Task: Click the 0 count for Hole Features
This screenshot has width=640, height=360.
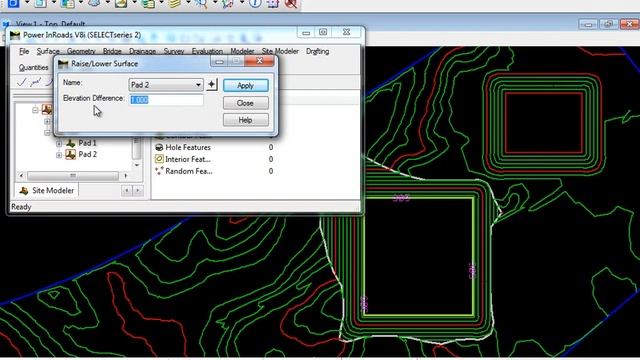Action: tap(271, 147)
